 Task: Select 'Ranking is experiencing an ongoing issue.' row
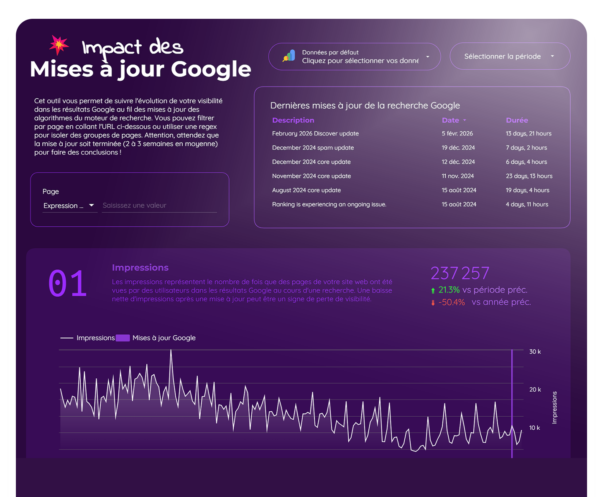coord(412,204)
